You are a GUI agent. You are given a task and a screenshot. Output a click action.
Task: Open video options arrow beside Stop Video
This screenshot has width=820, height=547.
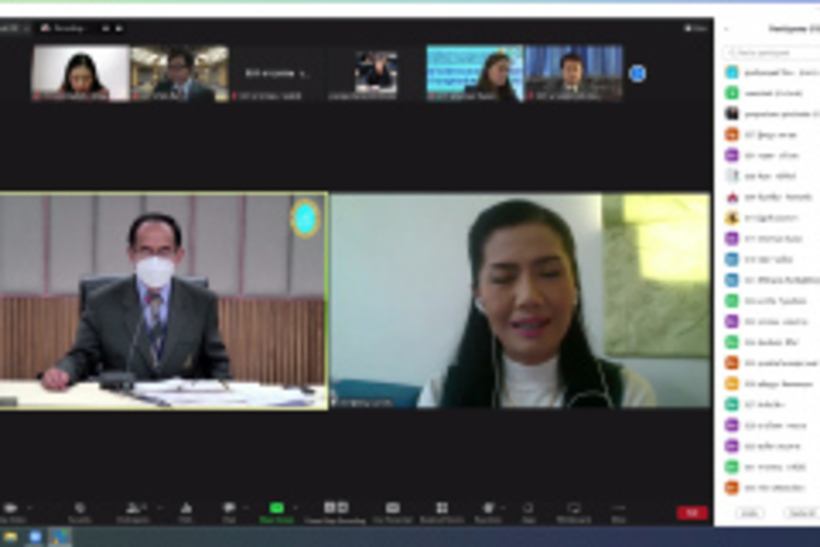[x=29, y=508]
